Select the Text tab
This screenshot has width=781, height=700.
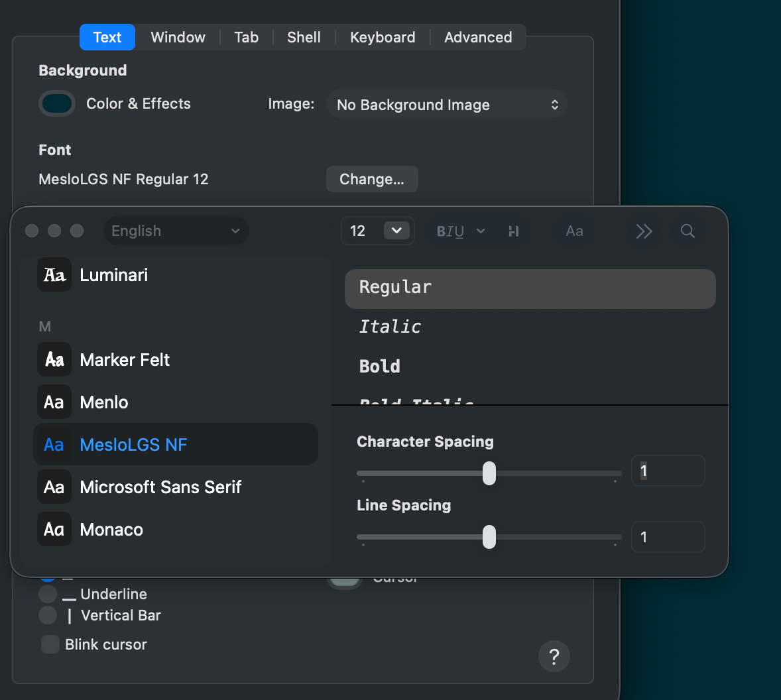(x=107, y=37)
